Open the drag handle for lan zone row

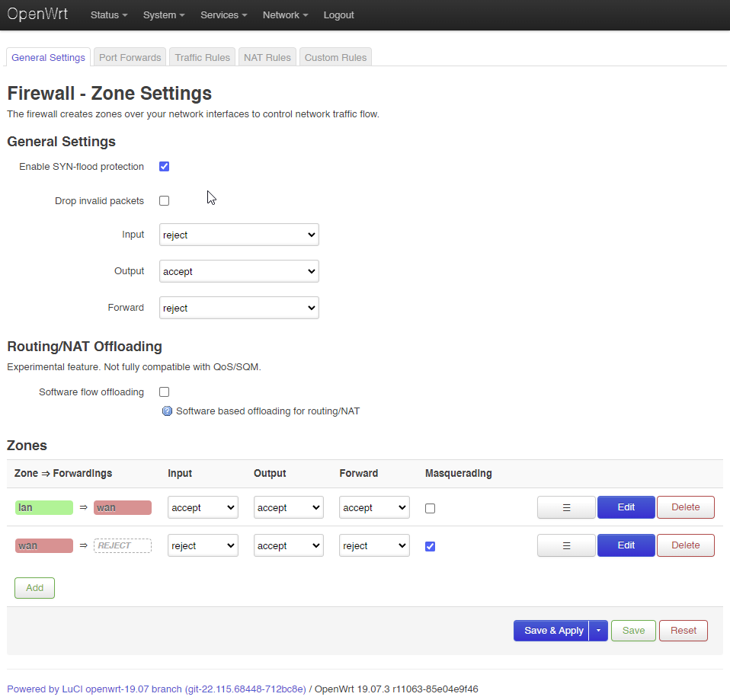pyautogui.click(x=566, y=507)
